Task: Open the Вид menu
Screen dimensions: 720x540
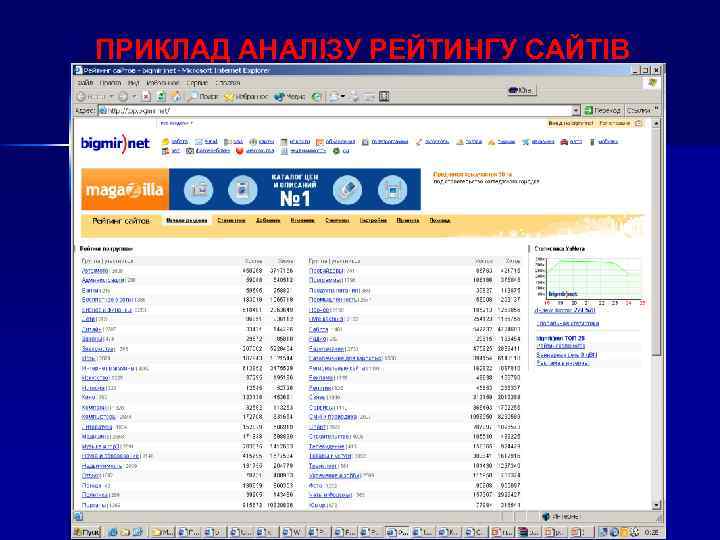Action: pyautogui.click(x=134, y=83)
